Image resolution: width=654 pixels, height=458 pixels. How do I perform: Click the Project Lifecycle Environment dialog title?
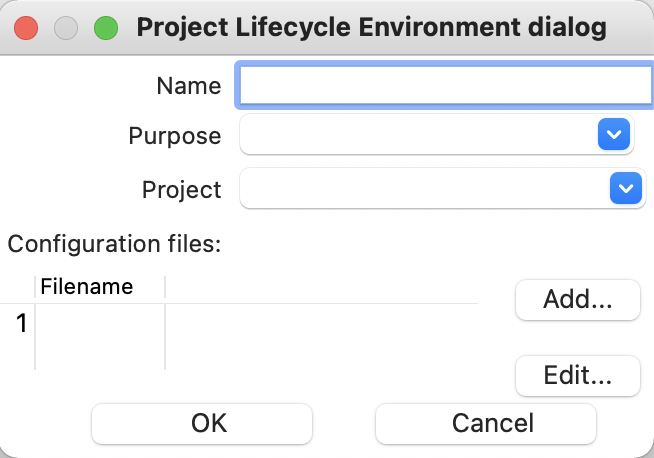click(x=371, y=28)
